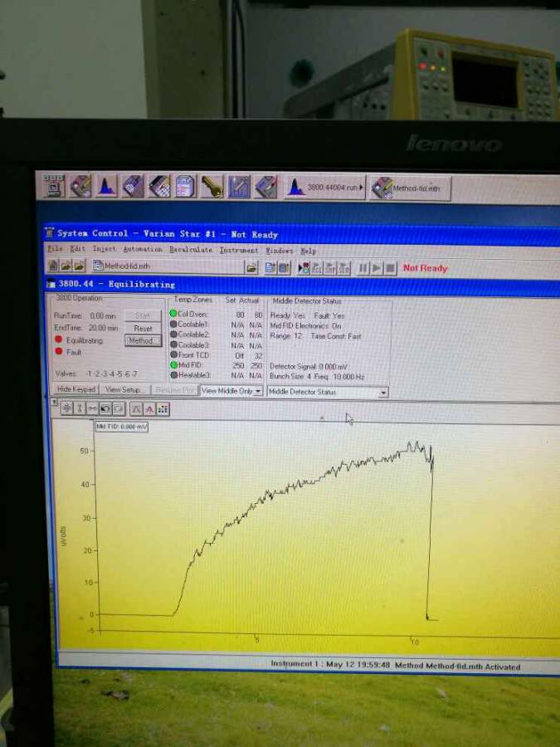The height and width of the screenshot is (747, 560).
Task: Click the SEQ toolbar icon
Action: click(x=343, y=268)
